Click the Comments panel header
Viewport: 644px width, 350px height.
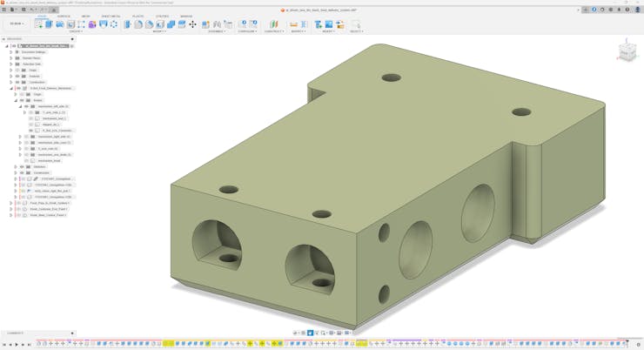coord(16,333)
